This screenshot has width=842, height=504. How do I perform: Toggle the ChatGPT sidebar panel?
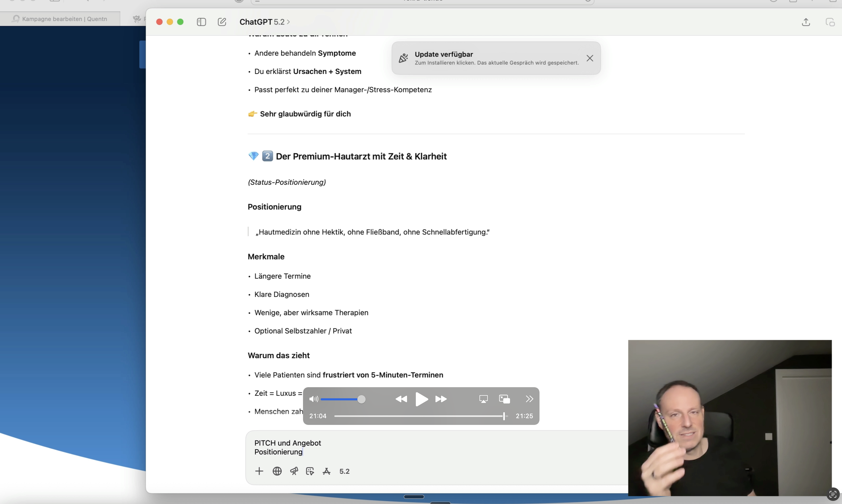(x=201, y=22)
